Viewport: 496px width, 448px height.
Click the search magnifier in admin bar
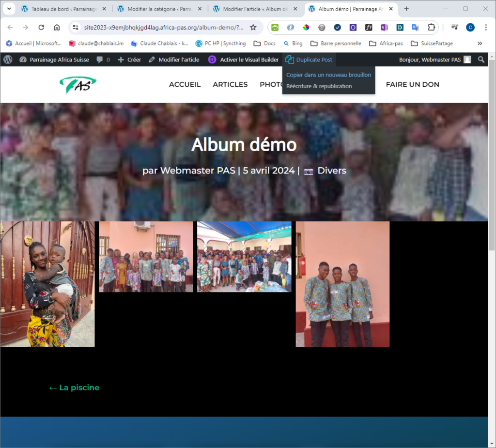(481, 60)
